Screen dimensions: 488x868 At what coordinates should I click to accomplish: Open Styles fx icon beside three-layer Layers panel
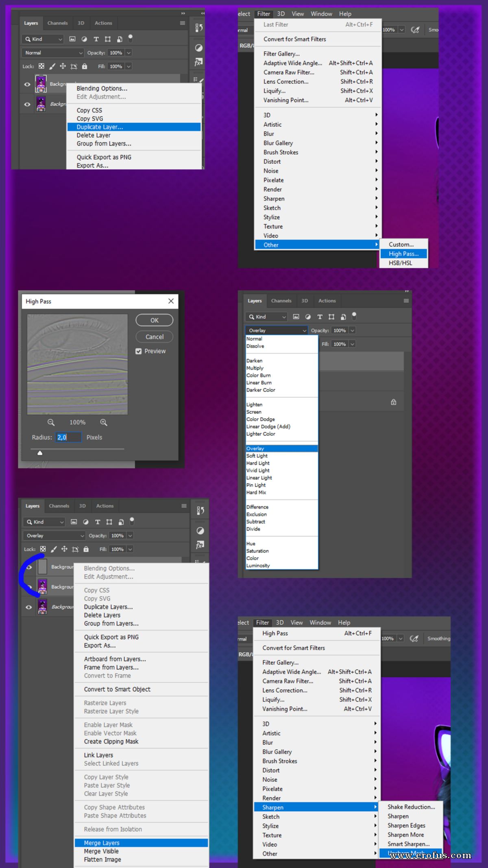pos(200,545)
